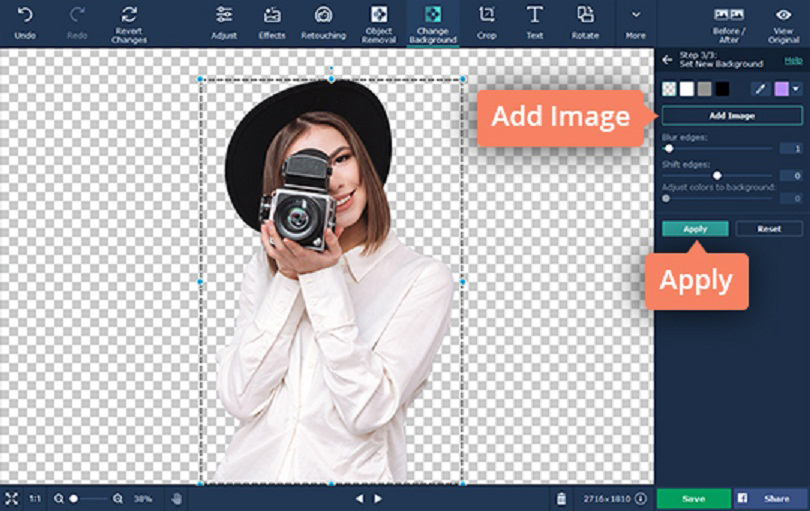Image resolution: width=810 pixels, height=511 pixels.
Task: Open the Adjust tool
Action: [x=224, y=22]
